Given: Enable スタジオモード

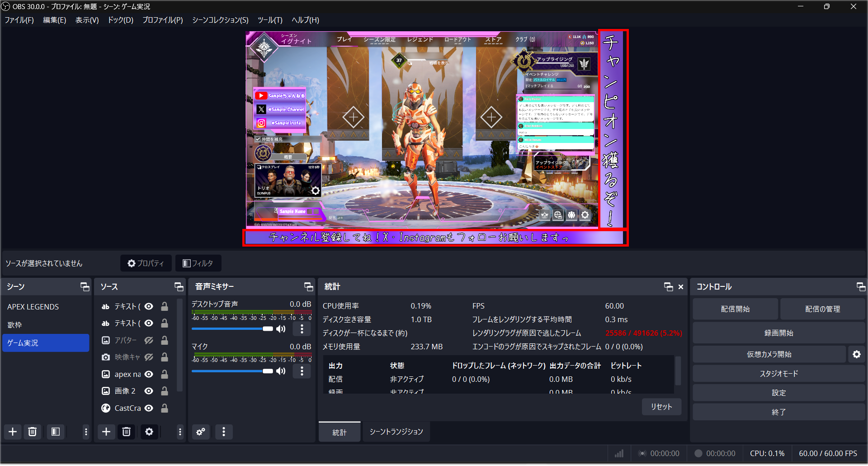Looking at the screenshot, I should [778, 373].
